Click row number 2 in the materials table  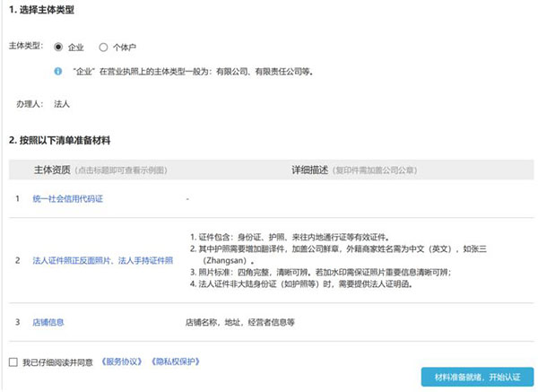click(x=17, y=260)
